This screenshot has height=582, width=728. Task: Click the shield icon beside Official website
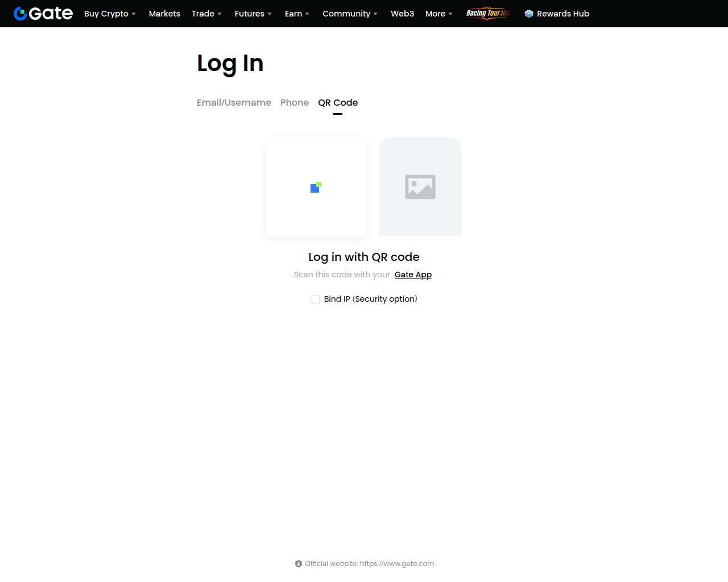pyautogui.click(x=299, y=564)
